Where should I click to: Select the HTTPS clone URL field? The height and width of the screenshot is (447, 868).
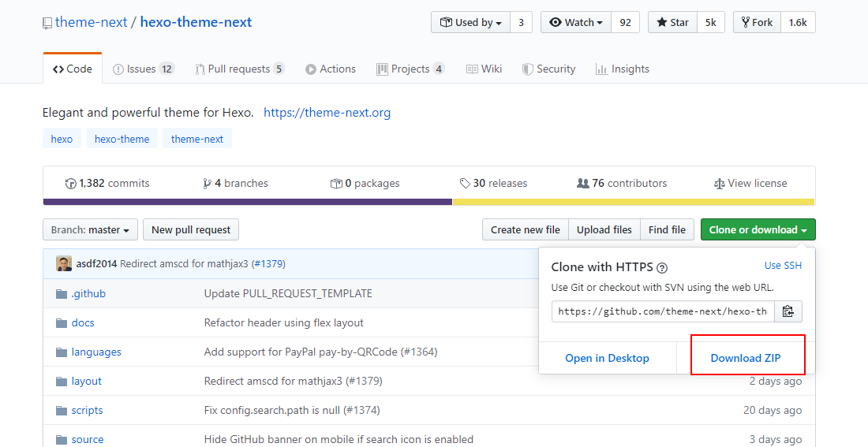(x=663, y=311)
